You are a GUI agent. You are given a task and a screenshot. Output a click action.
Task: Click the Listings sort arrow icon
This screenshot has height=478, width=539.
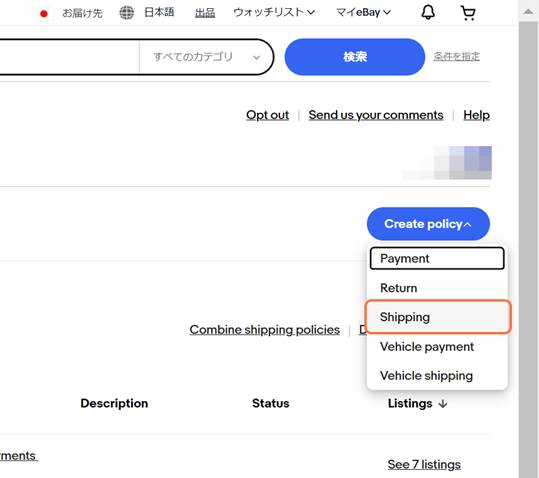tap(443, 403)
